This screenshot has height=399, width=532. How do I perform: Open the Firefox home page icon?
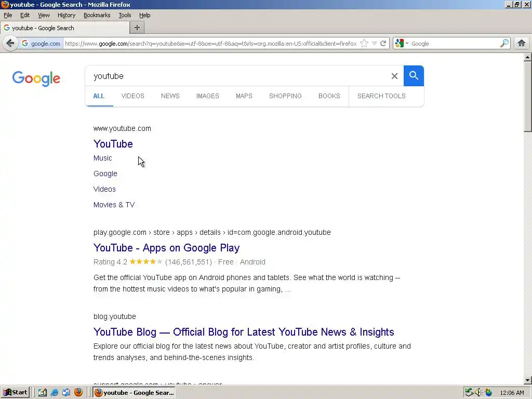[x=522, y=44]
